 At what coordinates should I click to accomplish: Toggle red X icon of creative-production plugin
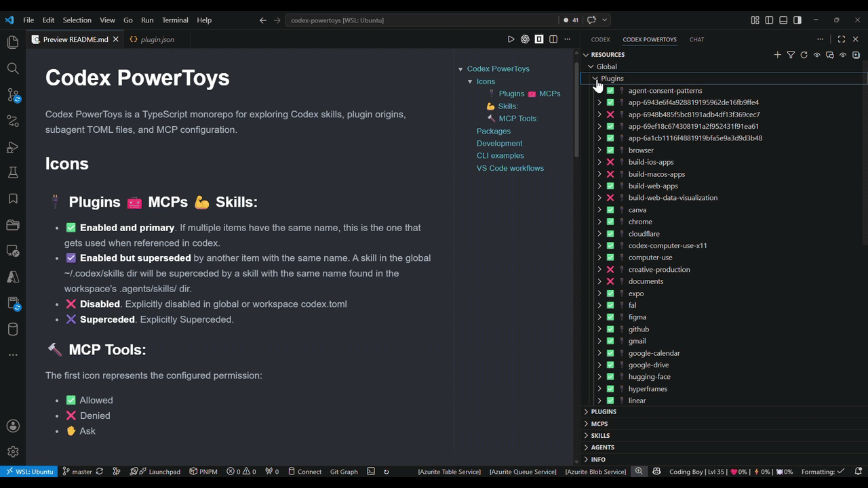(x=610, y=270)
